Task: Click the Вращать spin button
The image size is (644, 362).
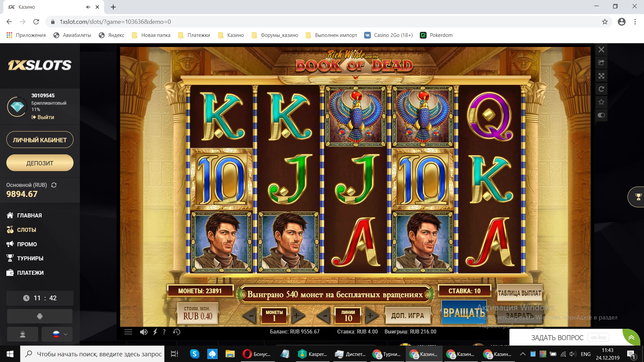Action: (464, 313)
